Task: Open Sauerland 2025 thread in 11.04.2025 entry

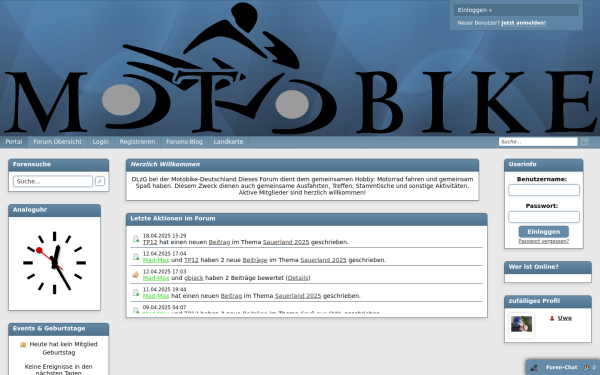Action: [x=298, y=296]
